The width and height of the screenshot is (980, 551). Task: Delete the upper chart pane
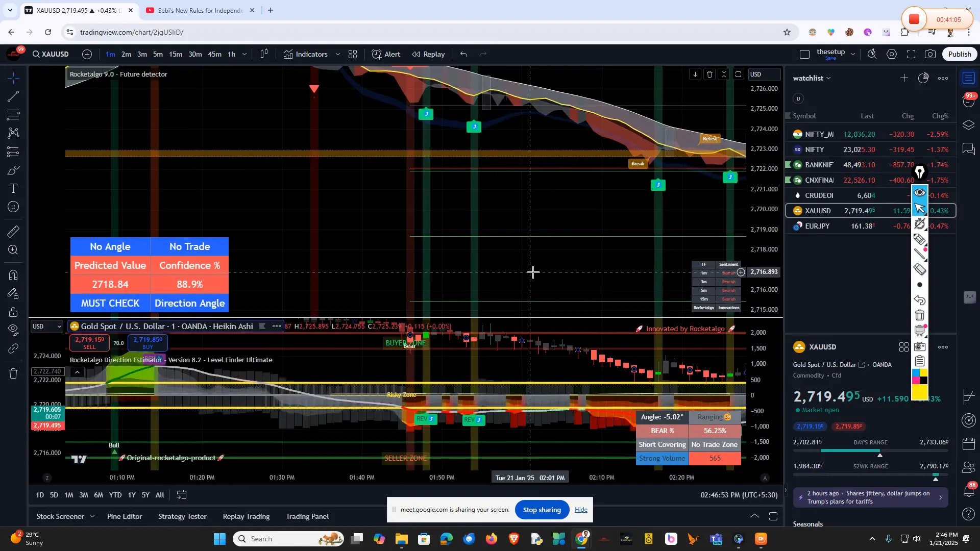point(709,74)
